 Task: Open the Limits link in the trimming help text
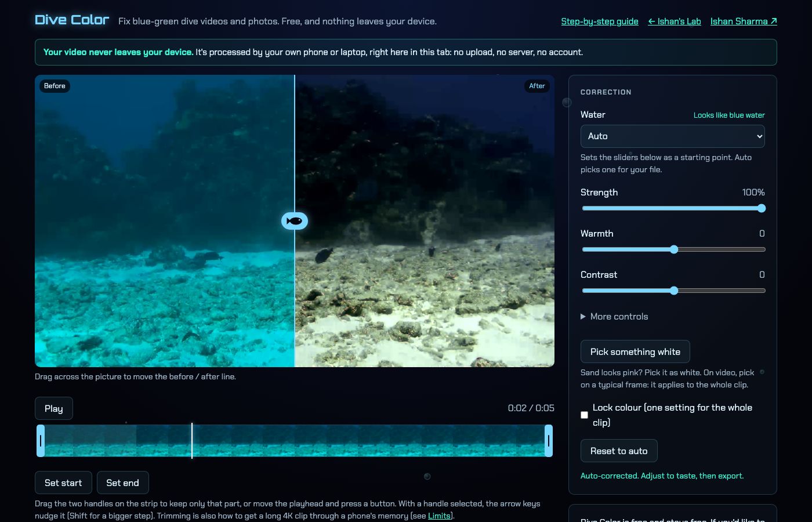coord(439,516)
